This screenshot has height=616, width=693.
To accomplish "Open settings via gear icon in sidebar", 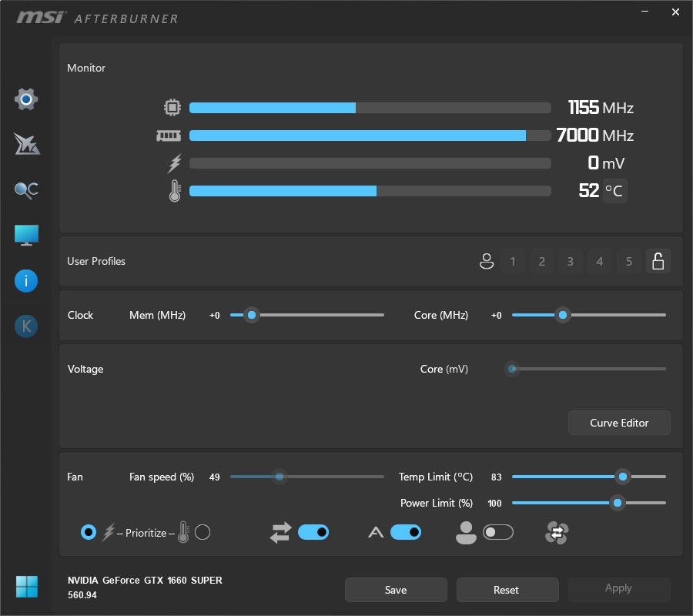I will [x=26, y=99].
